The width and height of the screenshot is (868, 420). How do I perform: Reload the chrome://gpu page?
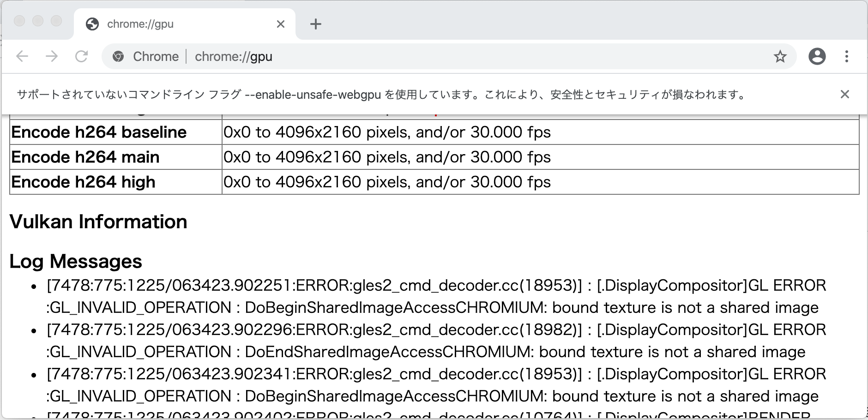[x=82, y=56]
